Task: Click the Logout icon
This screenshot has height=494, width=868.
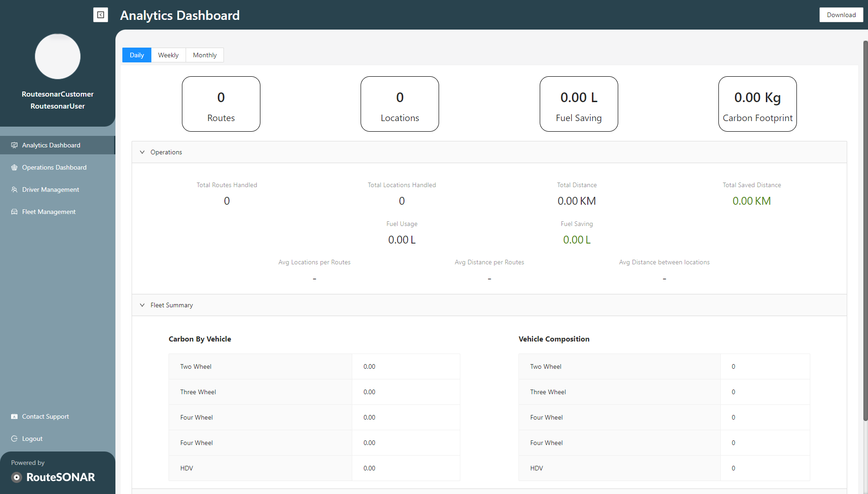Action: (14, 439)
